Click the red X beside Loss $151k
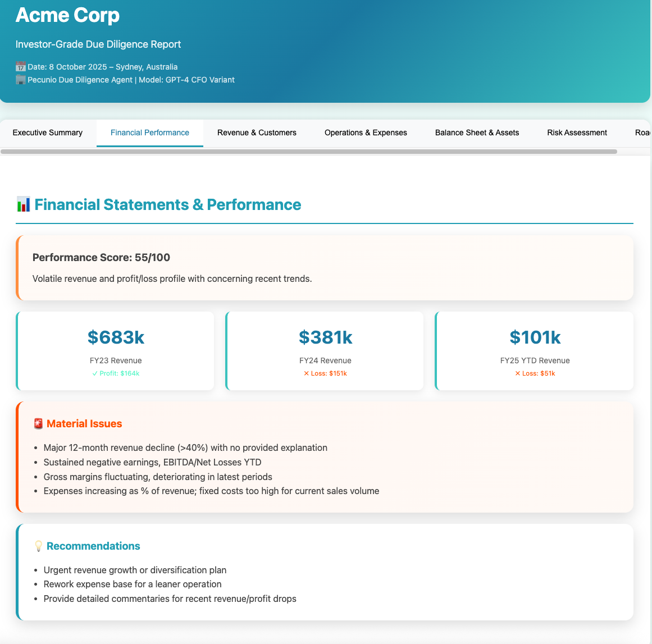Image resolution: width=652 pixels, height=644 pixels. [306, 373]
